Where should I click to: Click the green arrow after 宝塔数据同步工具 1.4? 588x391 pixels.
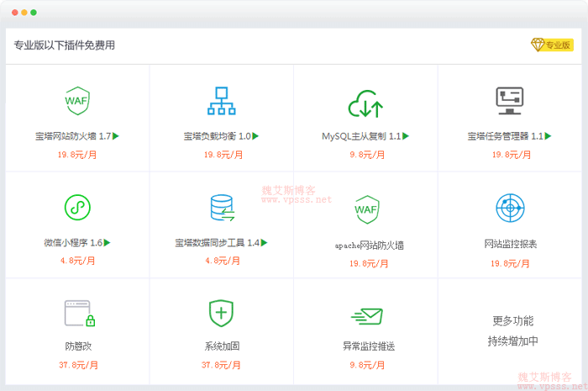(264, 243)
